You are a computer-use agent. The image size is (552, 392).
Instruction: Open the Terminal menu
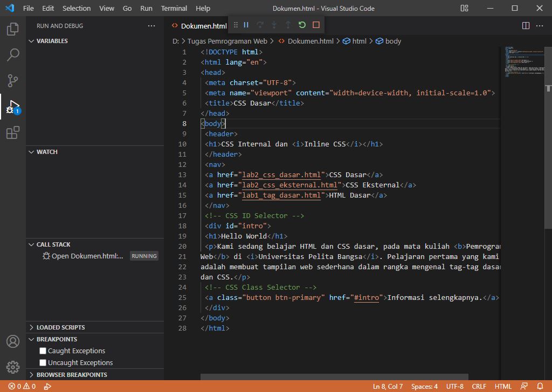(x=174, y=8)
